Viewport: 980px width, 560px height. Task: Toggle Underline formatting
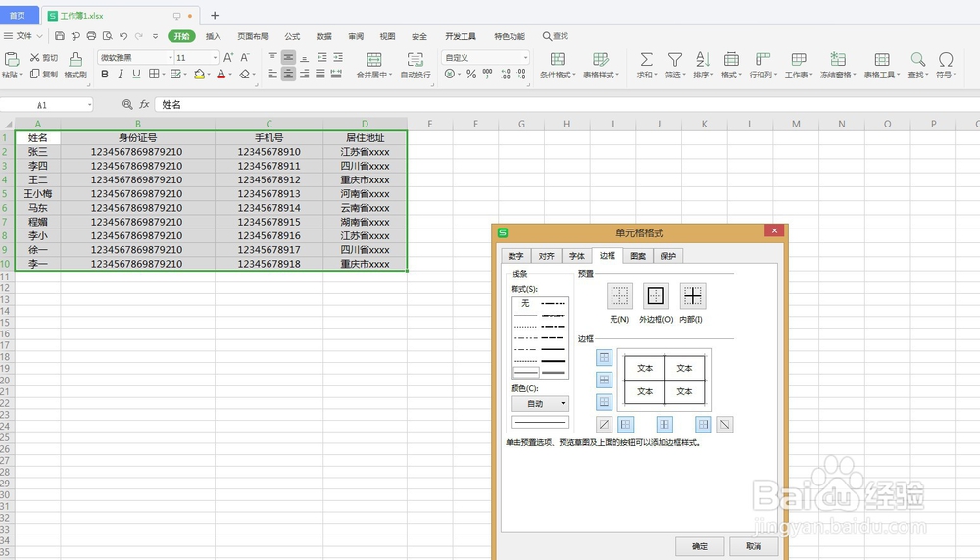136,74
